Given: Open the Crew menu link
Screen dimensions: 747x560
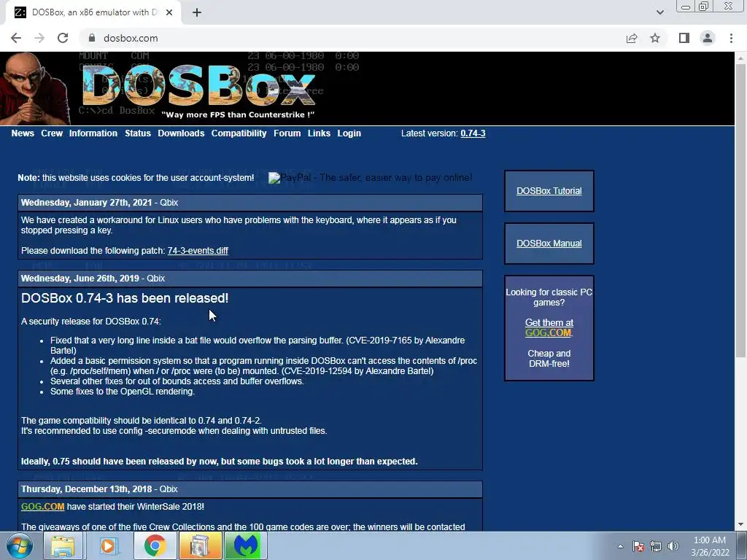Looking at the screenshot, I should click(52, 133).
